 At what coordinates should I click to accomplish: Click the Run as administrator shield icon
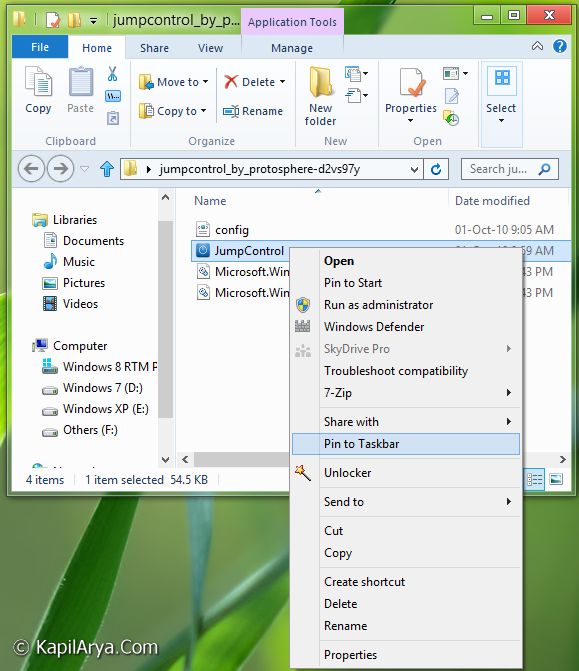tap(303, 305)
